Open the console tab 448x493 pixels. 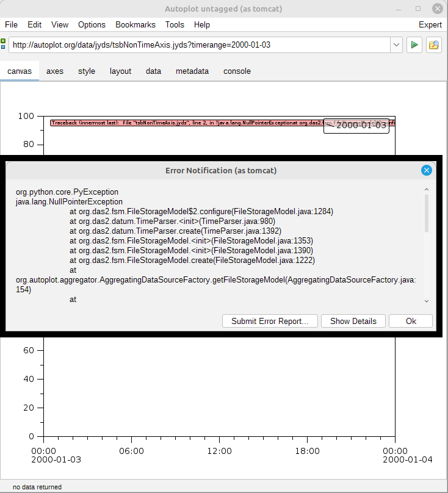237,71
